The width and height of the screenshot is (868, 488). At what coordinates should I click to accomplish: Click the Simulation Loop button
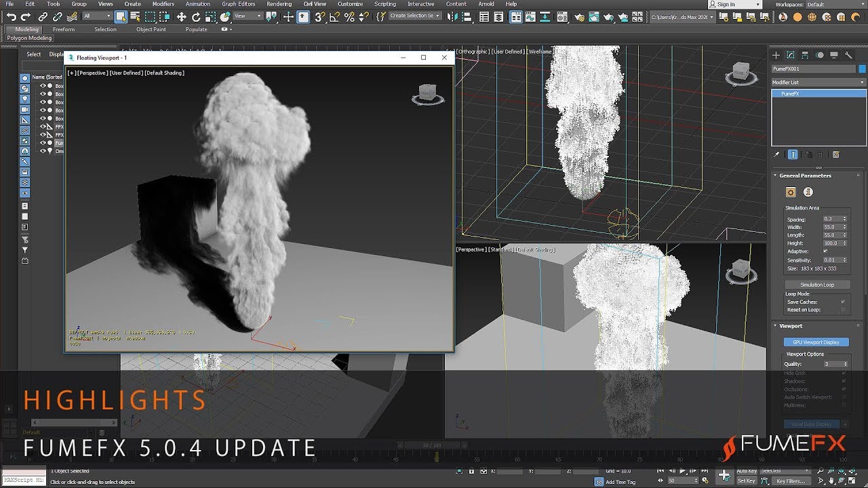pos(816,285)
